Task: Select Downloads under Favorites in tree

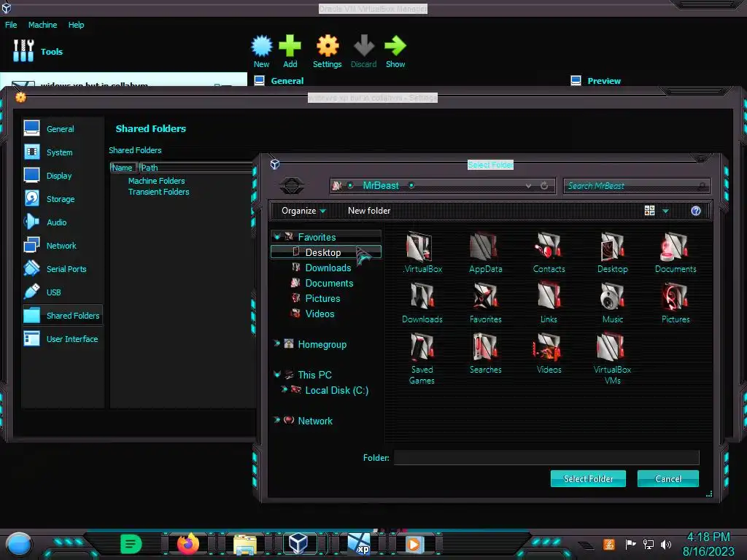Action: 328,268
